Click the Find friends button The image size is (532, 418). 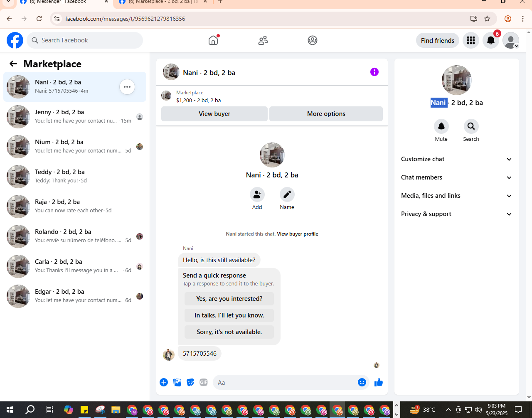[x=438, y=40]
